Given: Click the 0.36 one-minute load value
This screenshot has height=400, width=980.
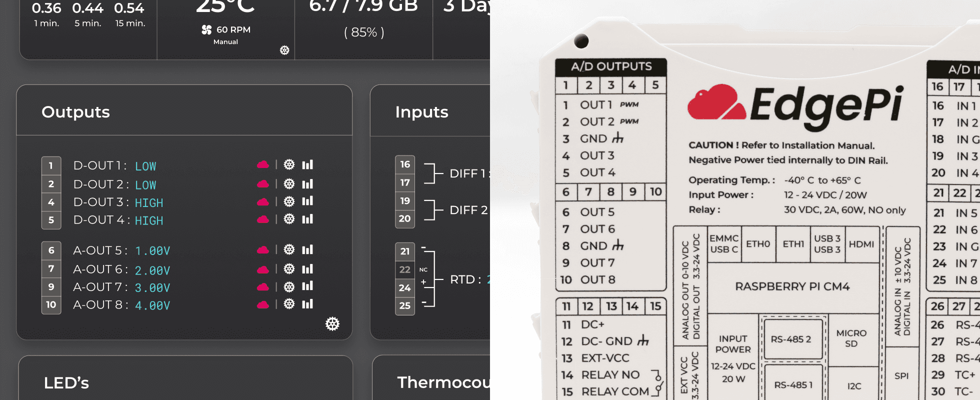Looking at the screenshot, I should 46,8.
